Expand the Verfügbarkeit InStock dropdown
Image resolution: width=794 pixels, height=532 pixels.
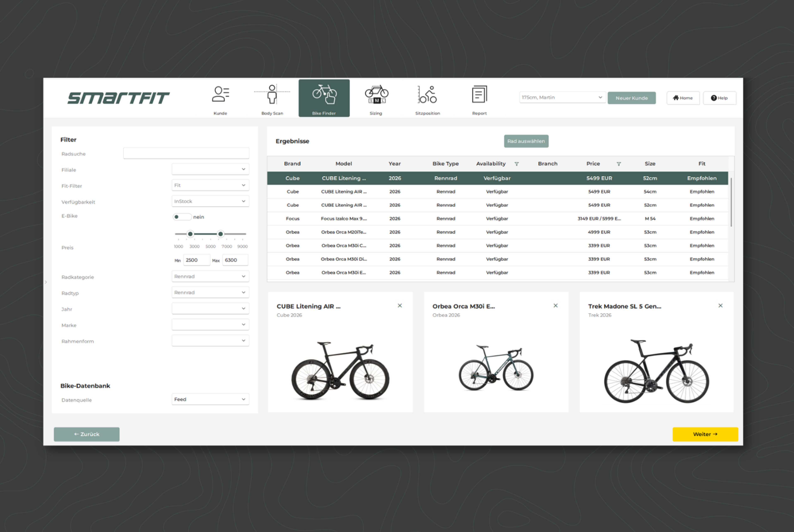210,201
